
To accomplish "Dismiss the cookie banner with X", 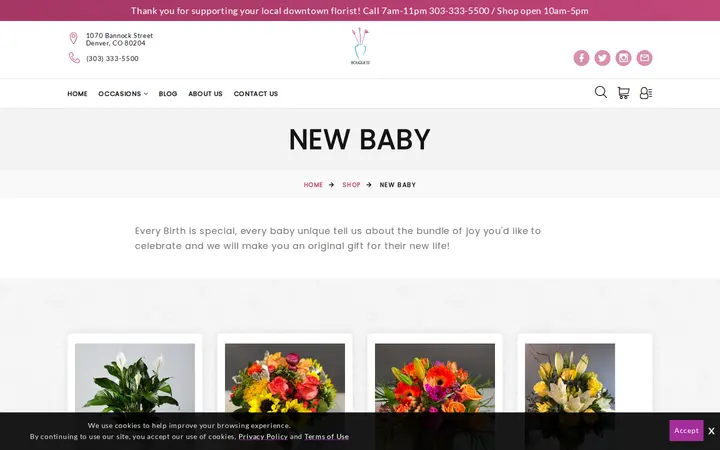I will click(x=711, y=431).
